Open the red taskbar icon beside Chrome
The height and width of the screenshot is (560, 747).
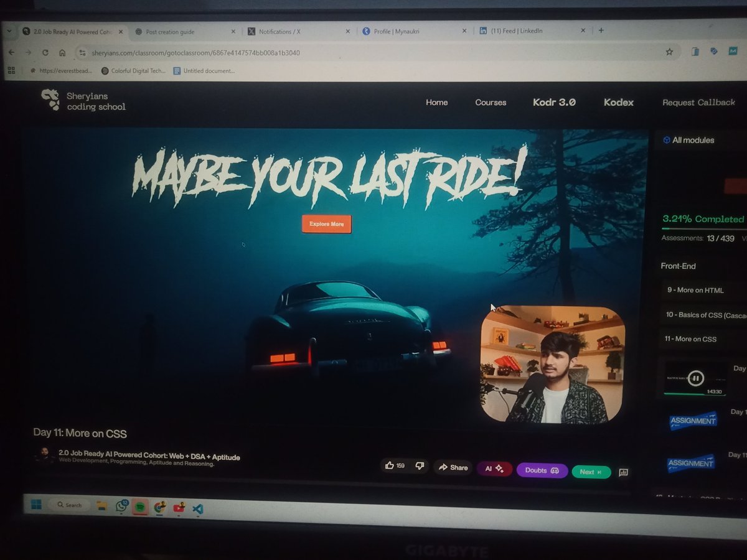tap(179, 508)
